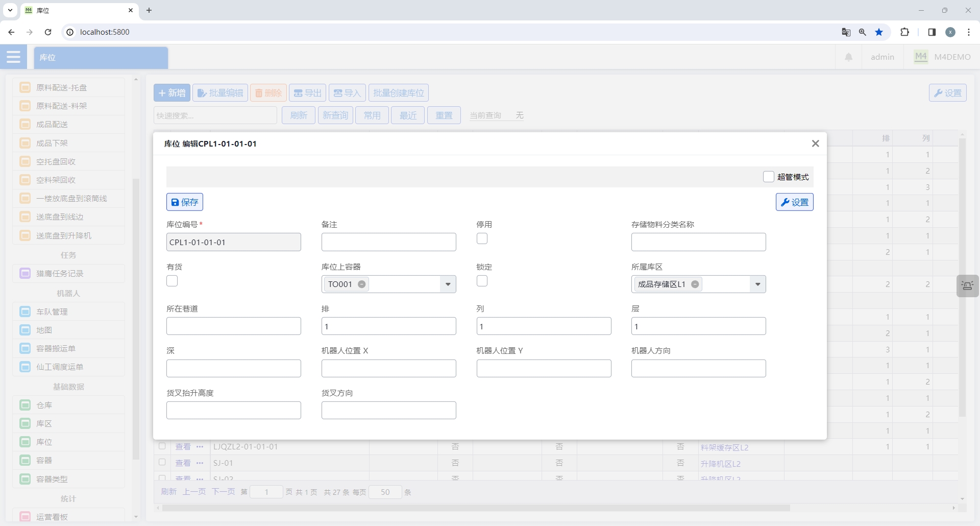Click the table vertical scrollbar
The height and width of the screenshot is (526, 980).
tap(962, 277)
